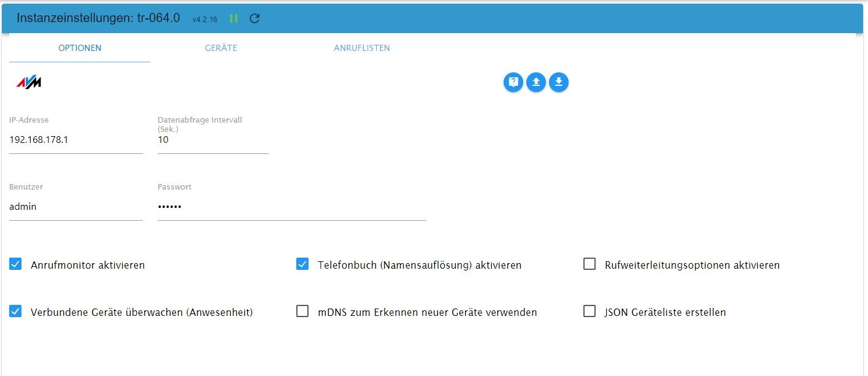This screenshot has width=868, height=376.
Task: Select the Optionen tab
Action: 80,48
